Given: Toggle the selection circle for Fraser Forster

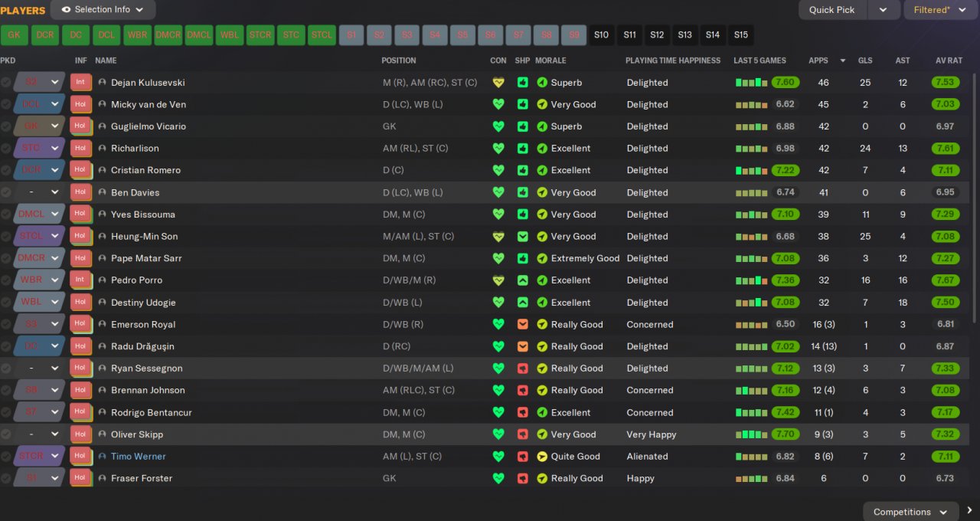Looking at the screenshot, I should pyautogui.click(x=6, y=478).
